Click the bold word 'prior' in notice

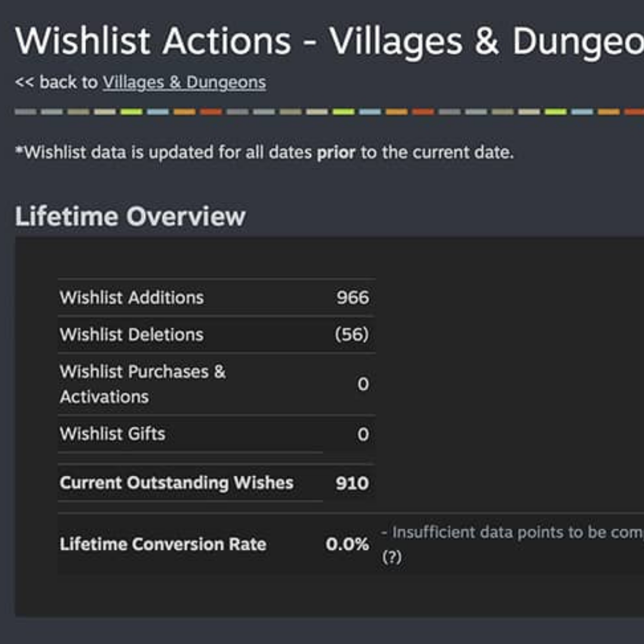coord(336,152)
